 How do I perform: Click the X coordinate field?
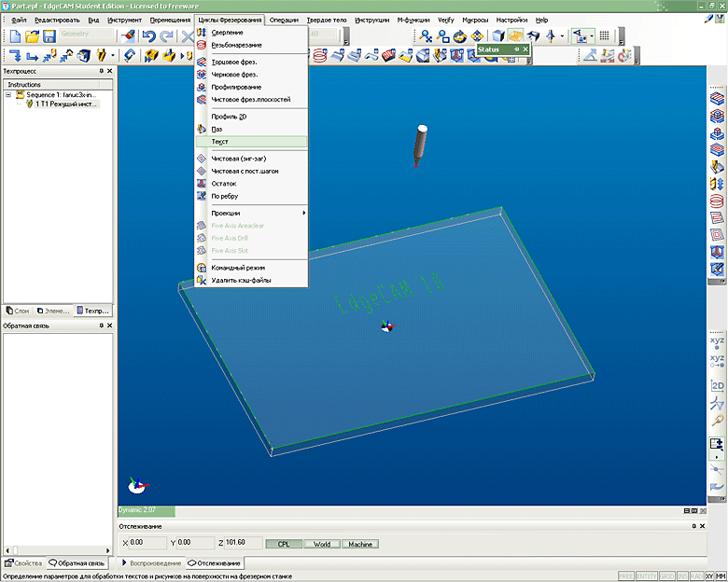(147, 543)
